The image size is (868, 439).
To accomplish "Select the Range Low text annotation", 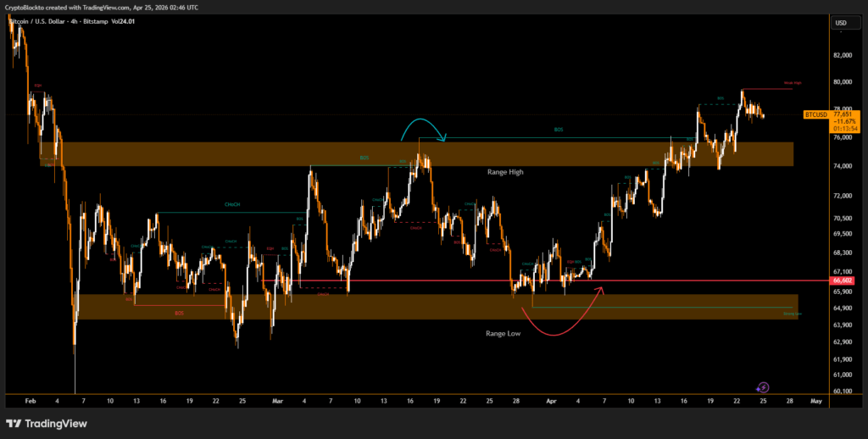I will 503,334.
